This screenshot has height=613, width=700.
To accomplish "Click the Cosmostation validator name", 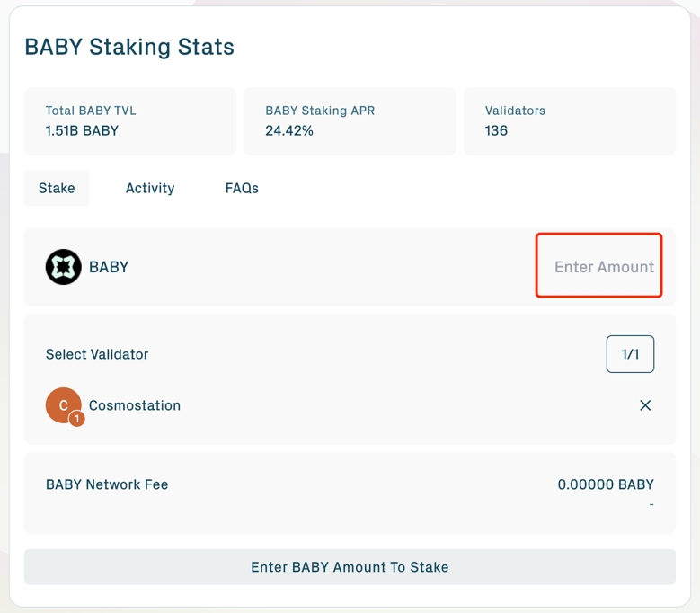I will tap(135, 405).
